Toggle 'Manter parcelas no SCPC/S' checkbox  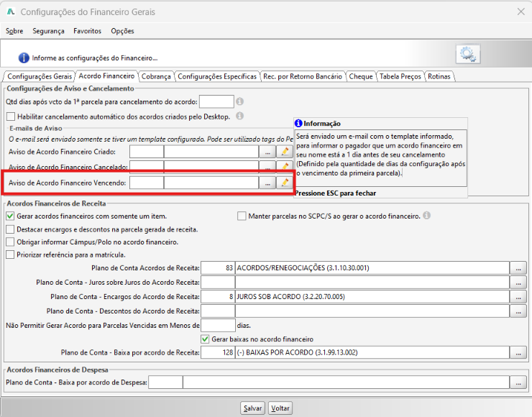242,216
